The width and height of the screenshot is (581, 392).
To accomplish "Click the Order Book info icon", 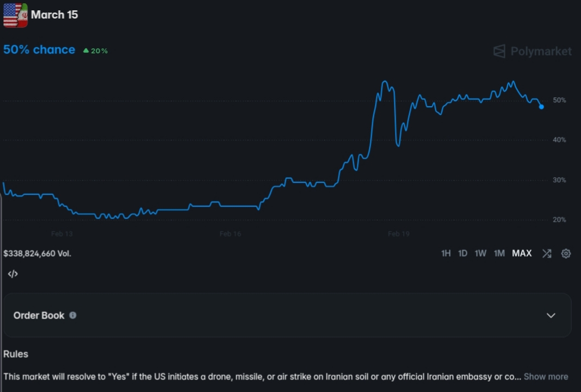I will 72,315.
